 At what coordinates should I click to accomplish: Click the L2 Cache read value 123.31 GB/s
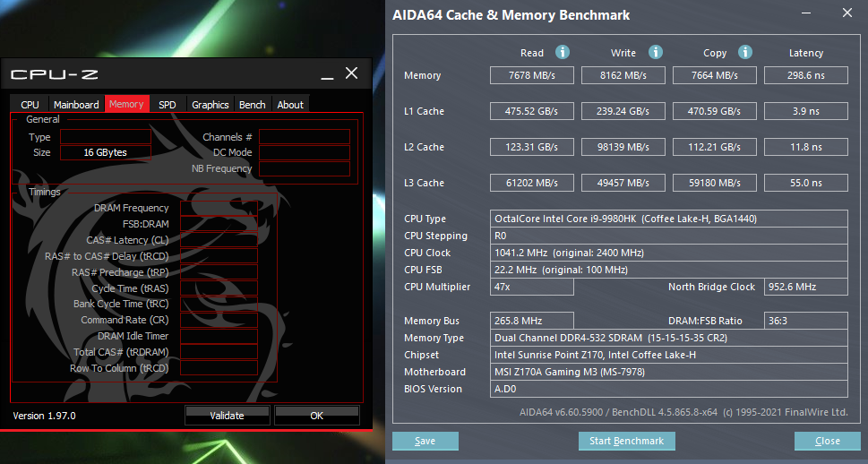532,147
